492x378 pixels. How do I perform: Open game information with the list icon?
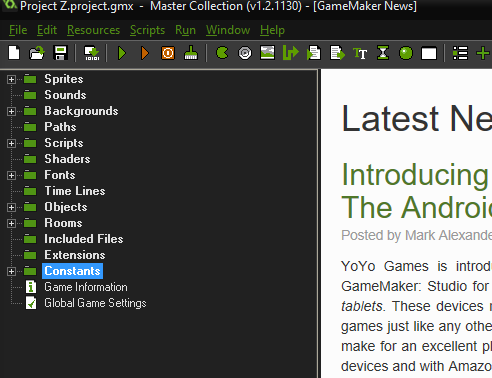coord(460,53)
